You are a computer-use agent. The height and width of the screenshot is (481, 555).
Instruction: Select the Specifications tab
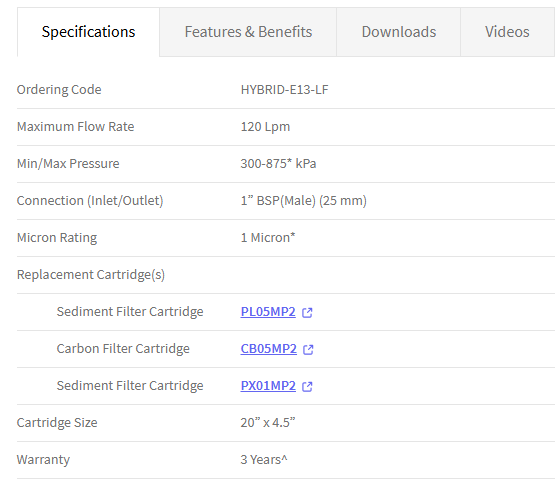(x=88, y=32)
